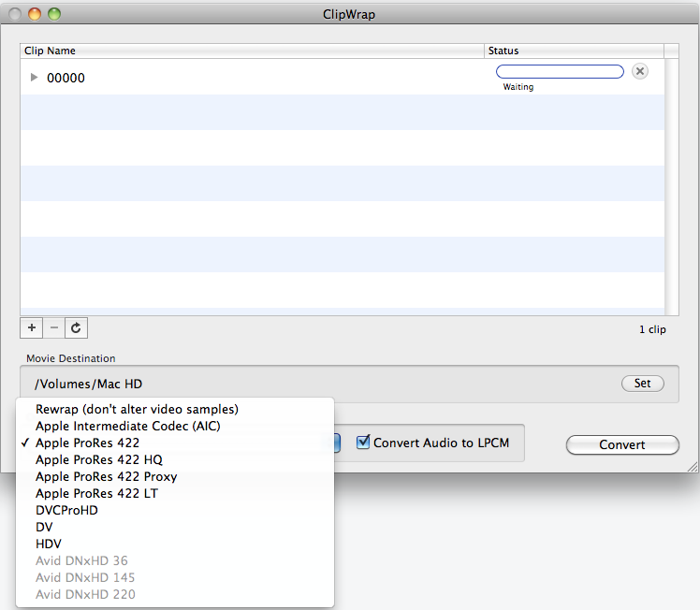The width and height of the screenshot is (700, 610).
Task: Select Apple Intermediate Codec (AIC) option
Action: pyautogui.click(x=175, y=426)
